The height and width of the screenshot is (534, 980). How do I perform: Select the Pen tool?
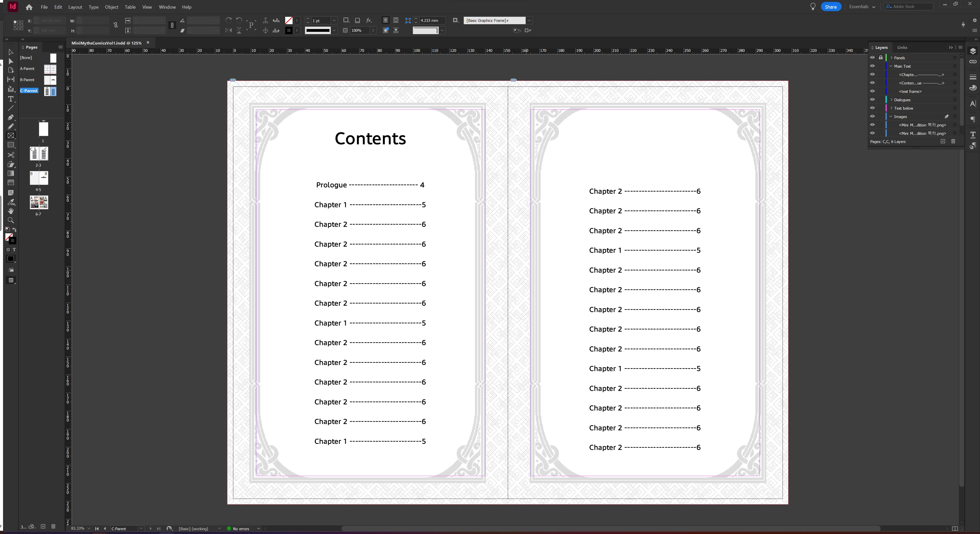pos(11,117)
